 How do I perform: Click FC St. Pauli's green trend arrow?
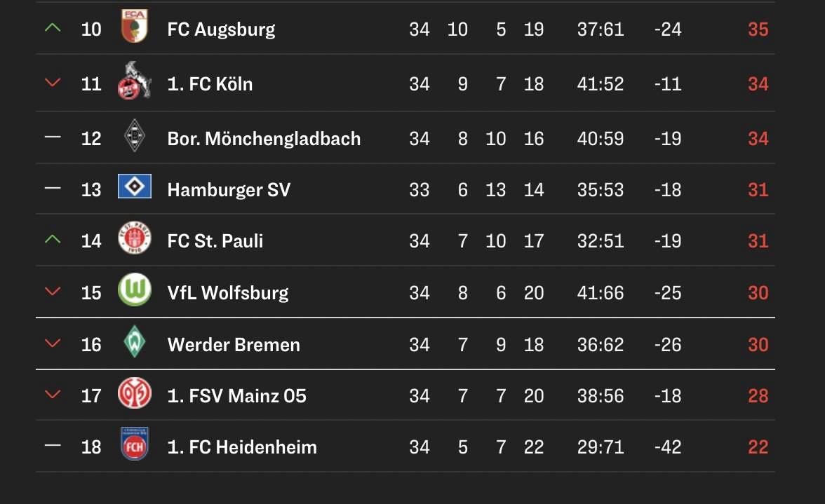click(53, 240)
